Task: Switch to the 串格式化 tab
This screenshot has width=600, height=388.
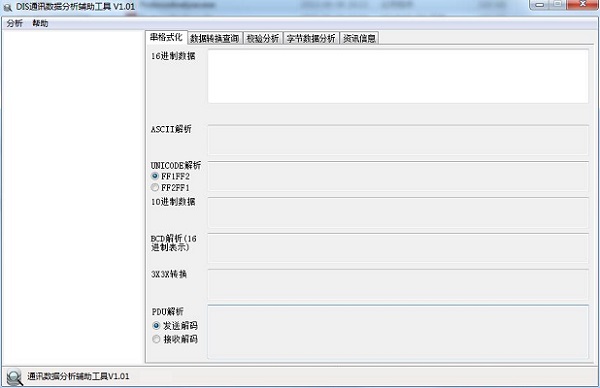Action: [x=166, y=37]
